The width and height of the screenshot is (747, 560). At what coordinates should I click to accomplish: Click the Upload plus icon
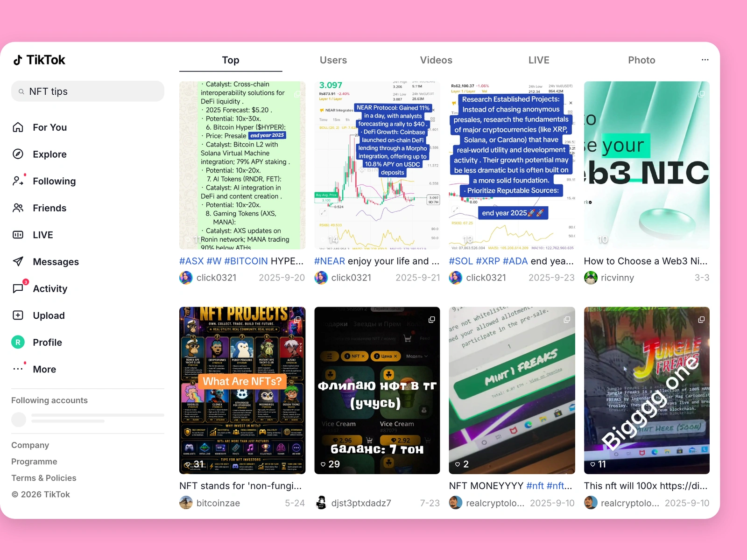click(18, 315)
